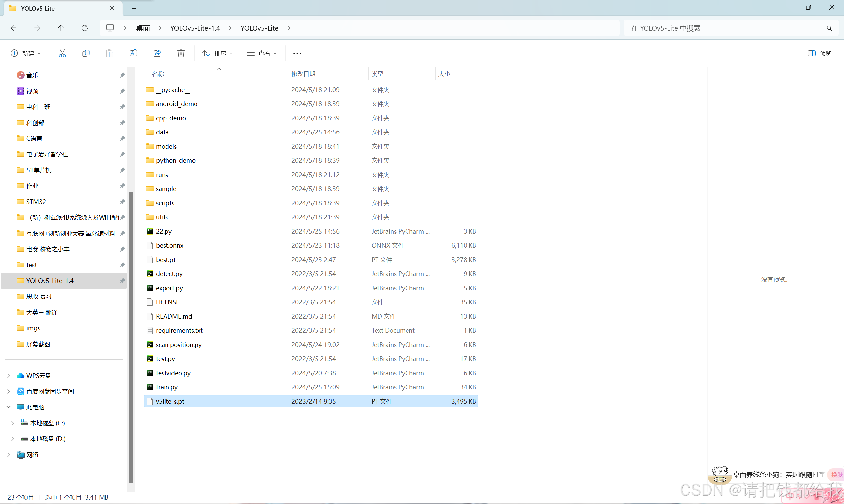The width and height of the screenshot is (844, 504).
Task: Select the models folder
Action: (166, 146)
